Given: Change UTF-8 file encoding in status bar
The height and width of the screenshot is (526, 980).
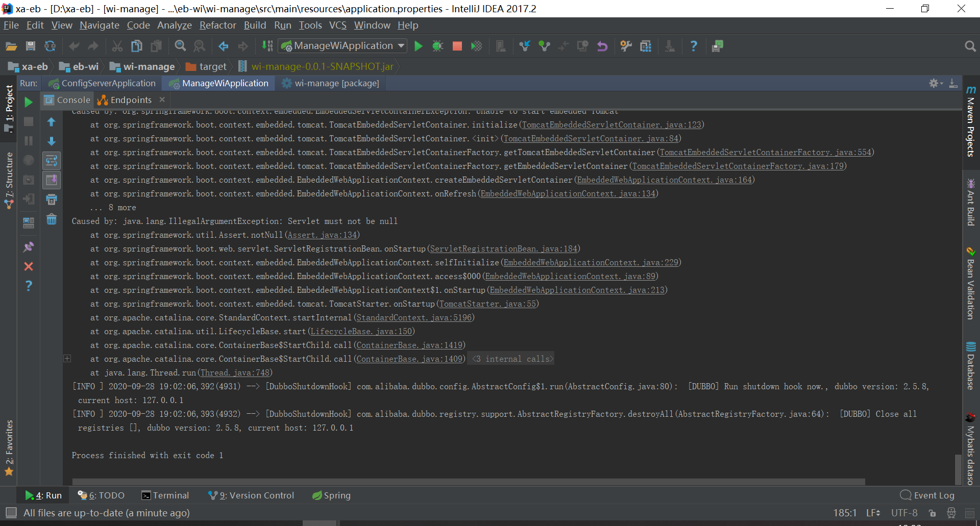Looking at the screenshot, I should pos(904,513).
